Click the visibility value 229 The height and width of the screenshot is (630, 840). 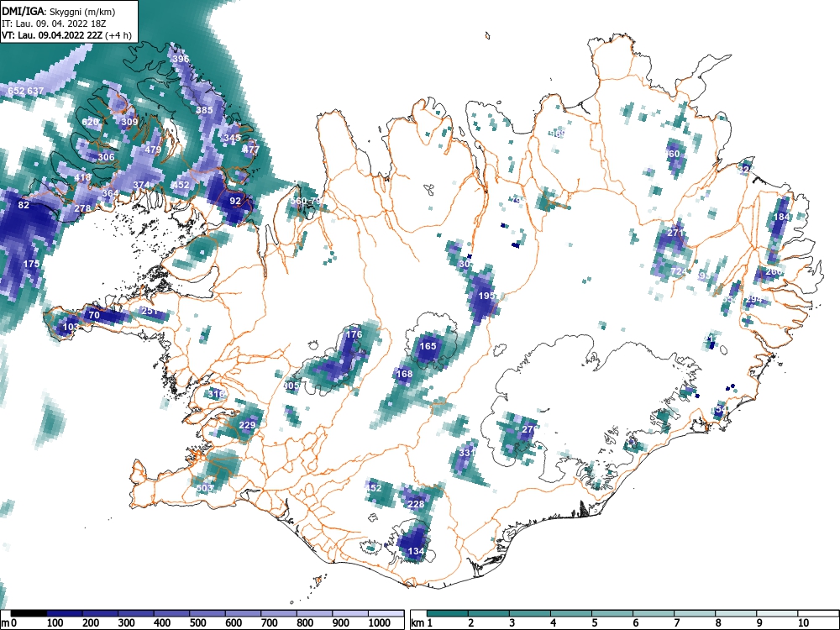(x=247, y=425)
